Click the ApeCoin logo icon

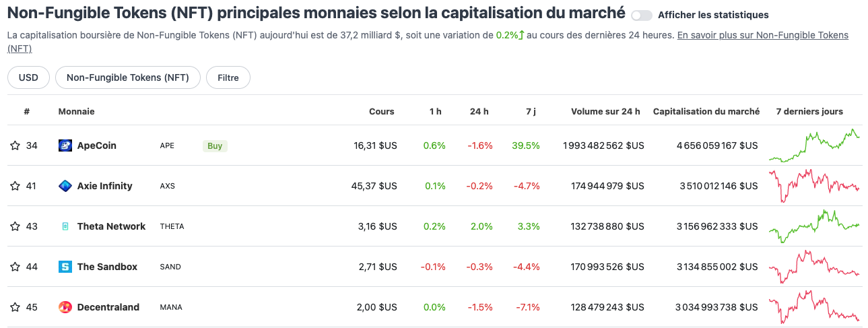click(65, 145)
